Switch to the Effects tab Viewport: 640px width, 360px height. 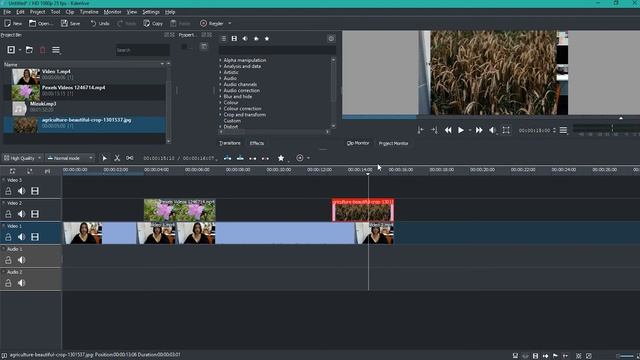257,143
